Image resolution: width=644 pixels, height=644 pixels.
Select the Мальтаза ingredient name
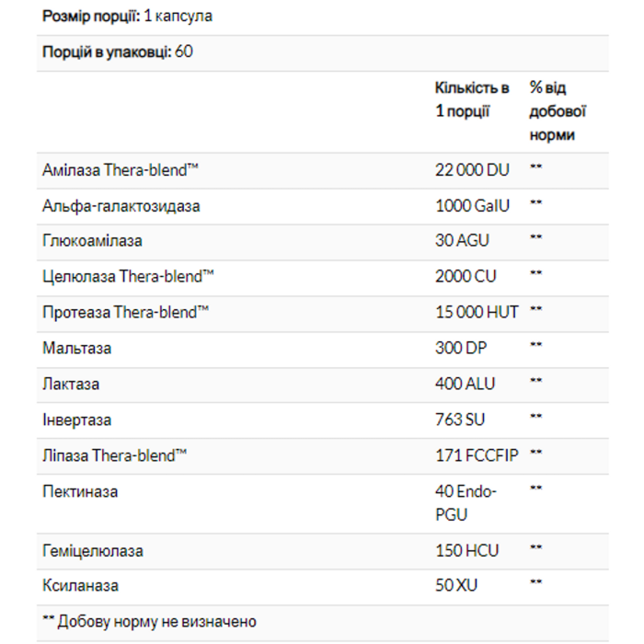[x=76, y=349]
